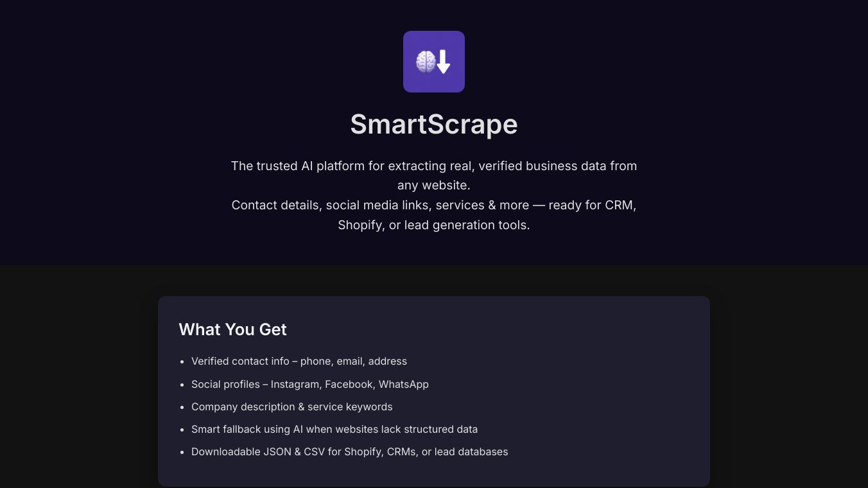This screenshot has height=488, width=868.
Task: Select the "Verified contact info" list item
Action: pos(299,362)
